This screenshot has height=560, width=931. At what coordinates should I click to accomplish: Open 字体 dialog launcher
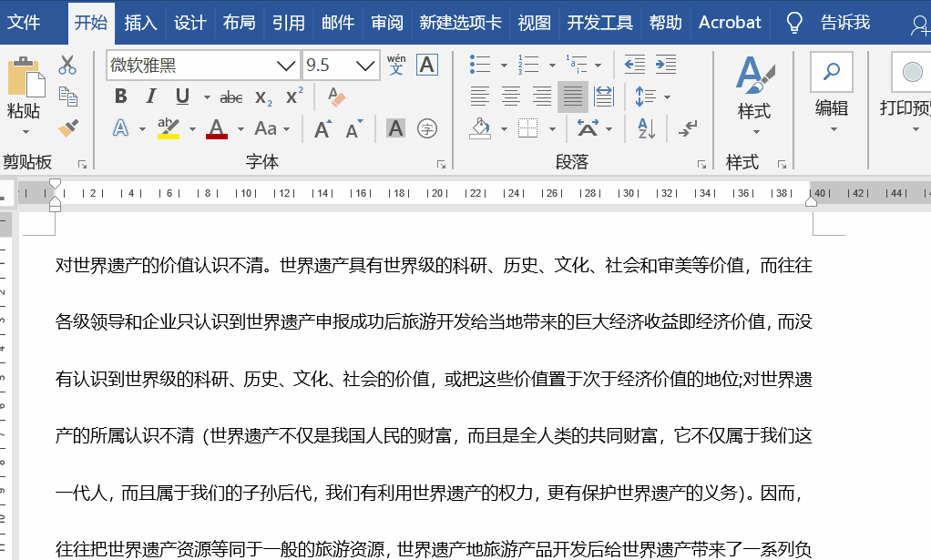click(441, 164)
